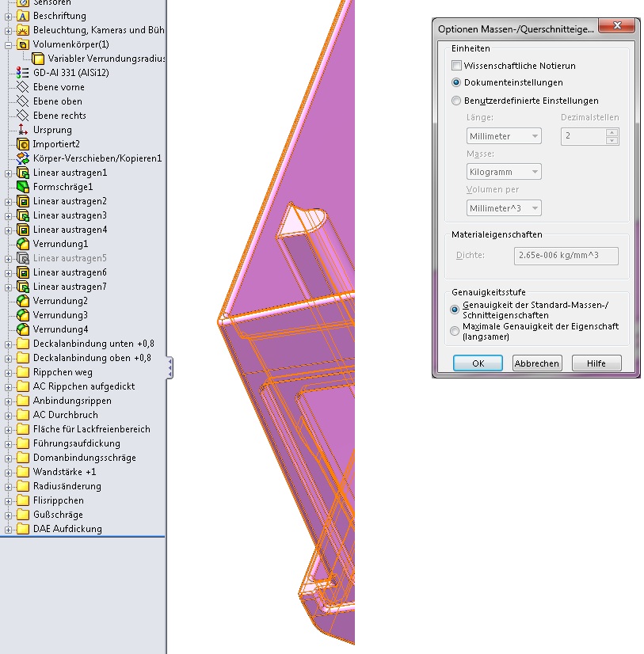Select Maximale Genauigkeit der Eigenschaft option
The width and height of the screenshot is (644, 654).
(455, 331)
